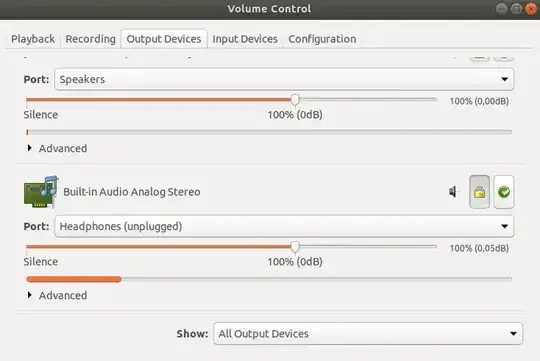Screen dimensions: 540x361
Task: Select the Output Devices tab
Action: [x=164, y=39]
